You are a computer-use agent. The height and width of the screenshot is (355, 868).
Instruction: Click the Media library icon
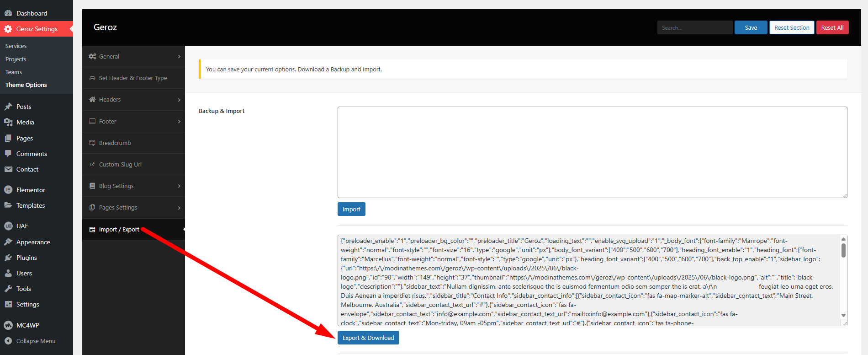coord(8,122)
